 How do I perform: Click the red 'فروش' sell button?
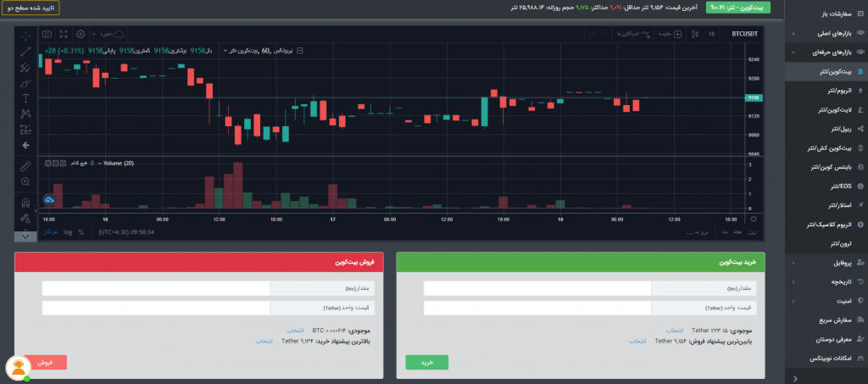point(46,363)
